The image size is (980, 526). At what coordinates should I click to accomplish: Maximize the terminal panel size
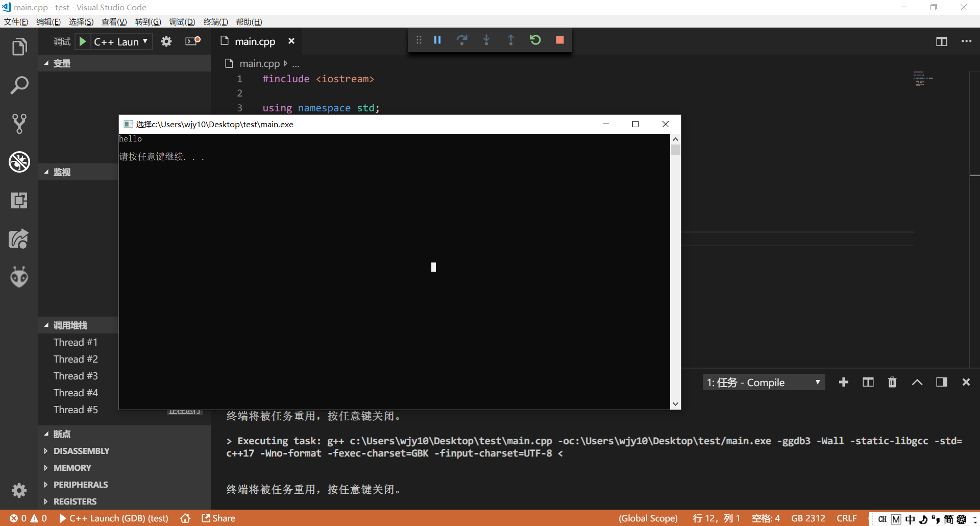point(917,382)
